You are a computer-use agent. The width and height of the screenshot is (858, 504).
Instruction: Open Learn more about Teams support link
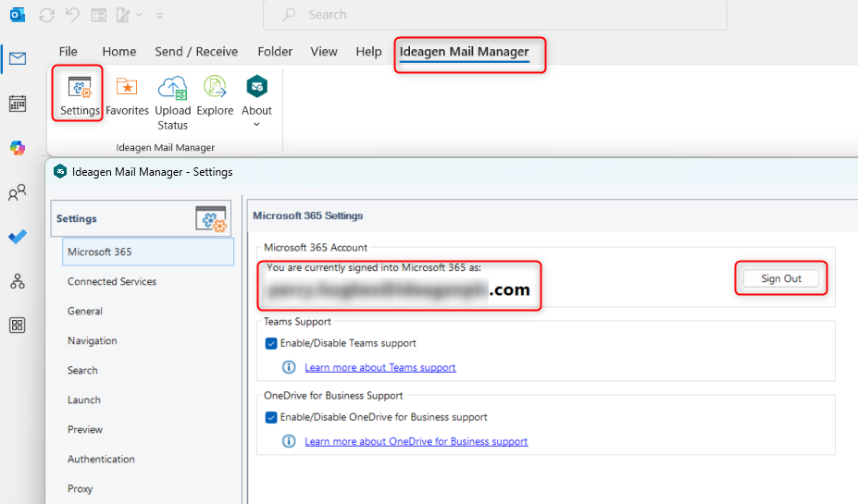[x=380, y=367]
